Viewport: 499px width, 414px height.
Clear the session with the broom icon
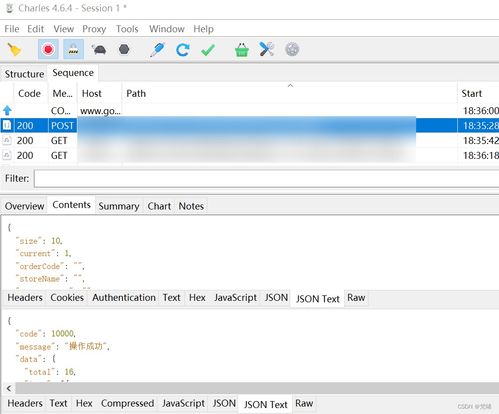(x=14, y=50)
